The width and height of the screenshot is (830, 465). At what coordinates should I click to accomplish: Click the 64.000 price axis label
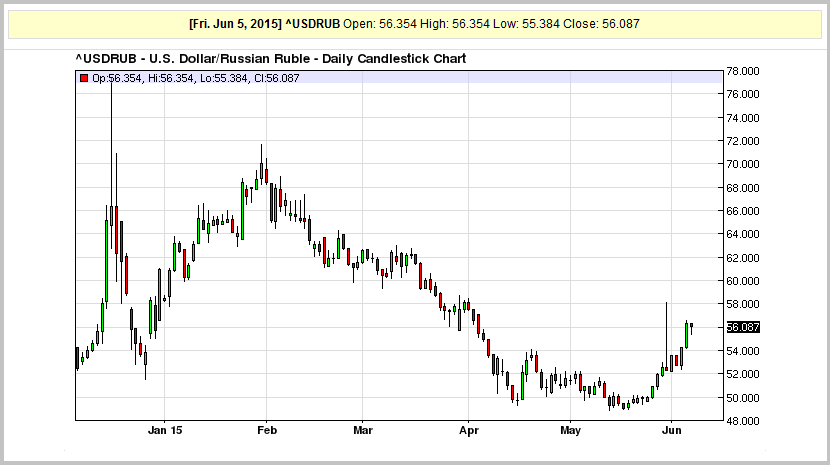(x=743, y=234)
